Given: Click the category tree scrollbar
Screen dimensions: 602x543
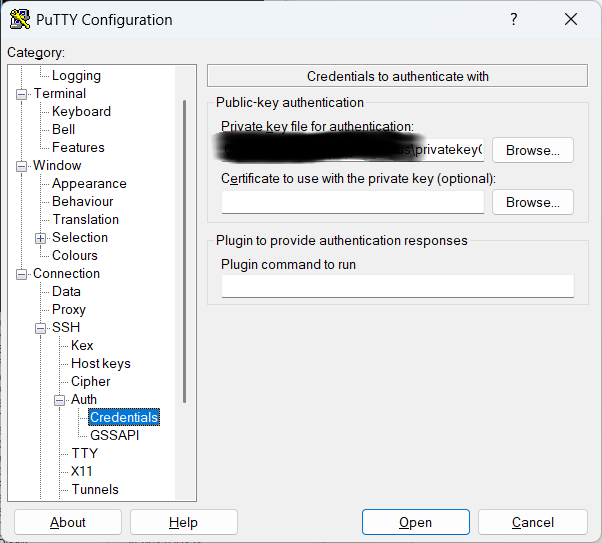Looking at the screenshot, I should 185,251.
